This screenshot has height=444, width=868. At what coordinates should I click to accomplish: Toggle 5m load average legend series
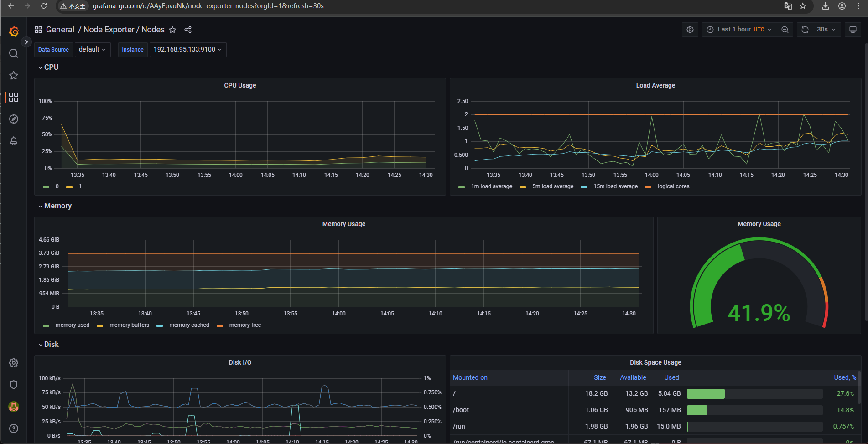click(553, 186)
